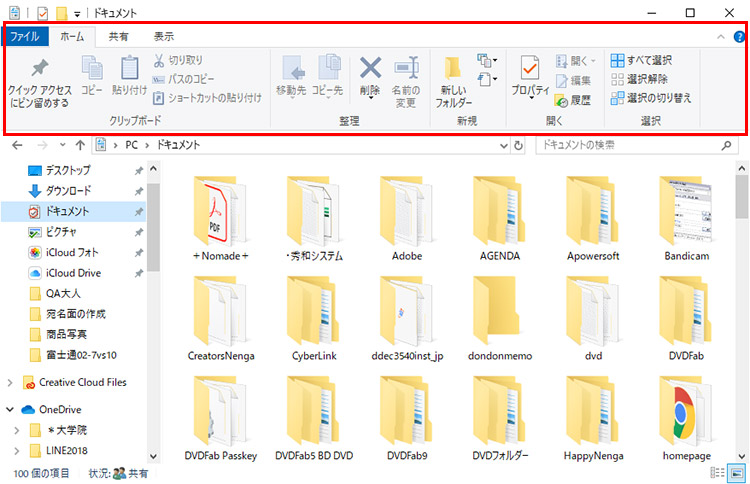Image resolution: width=750 pixels, height=484 pixels.
Task: Open コピー先 (Copy to) menu
Action: 328,77
